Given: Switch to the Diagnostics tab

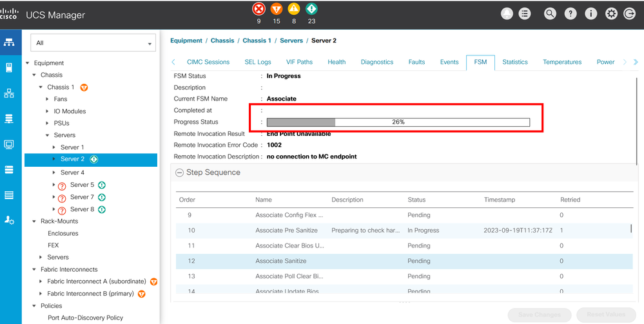Looking at the screenshot, I should coord(377,62).
